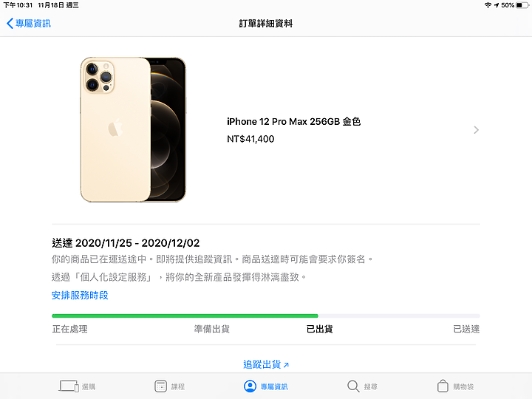Tap the 準備出貨 stage label

point(212,329)
